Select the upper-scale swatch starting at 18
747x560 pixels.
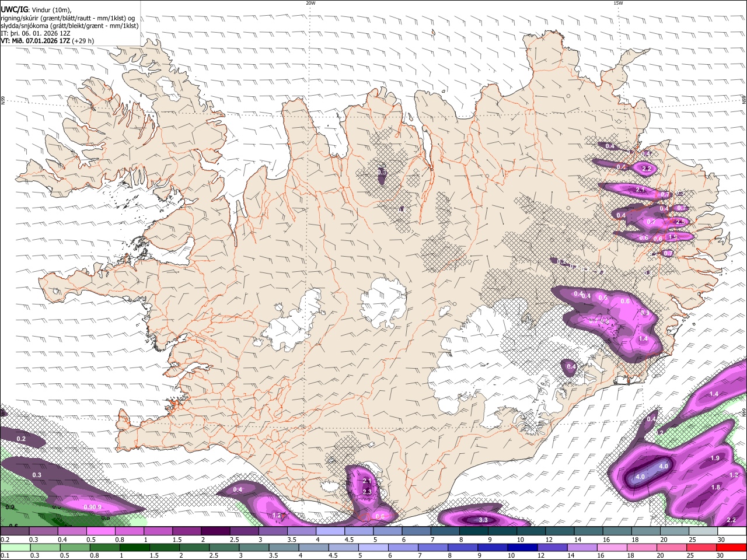pyautogui.click(x=646, y=531)
